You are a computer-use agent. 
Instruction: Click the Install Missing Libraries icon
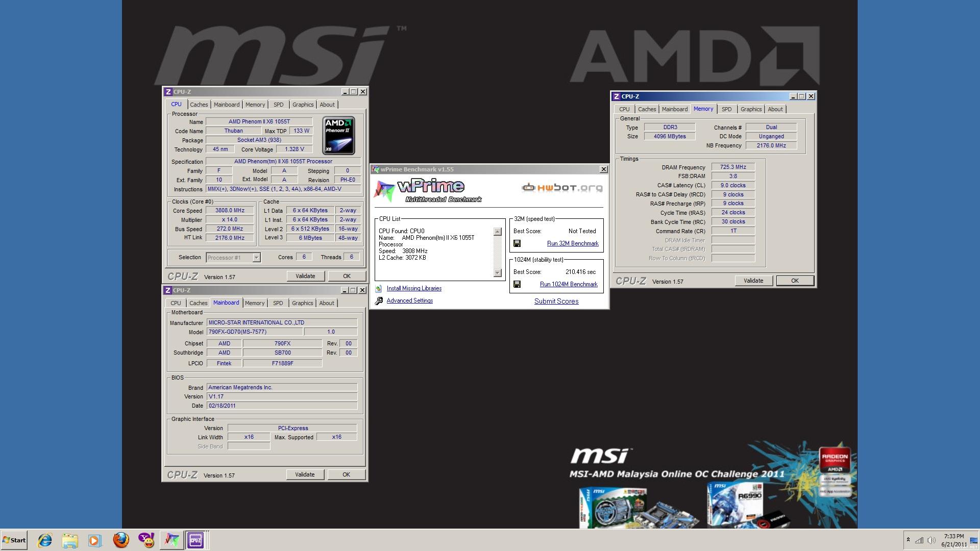(x=379, y=289)
